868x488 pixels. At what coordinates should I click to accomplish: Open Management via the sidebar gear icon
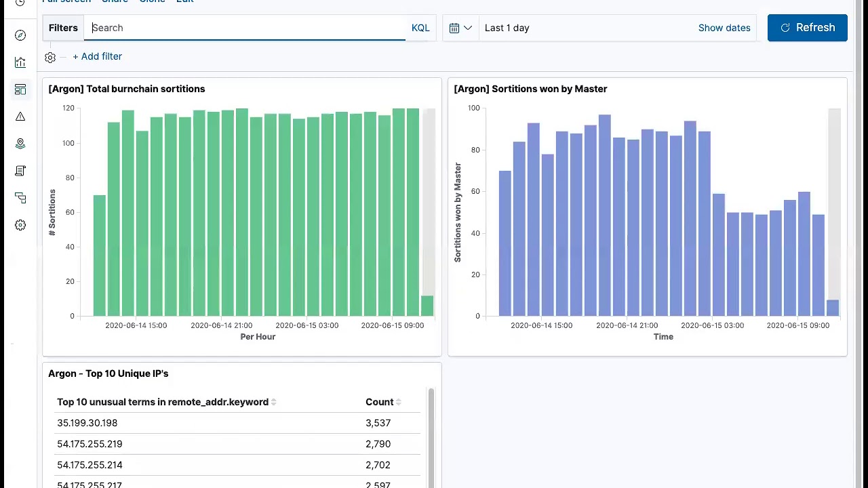pos(20,225)
